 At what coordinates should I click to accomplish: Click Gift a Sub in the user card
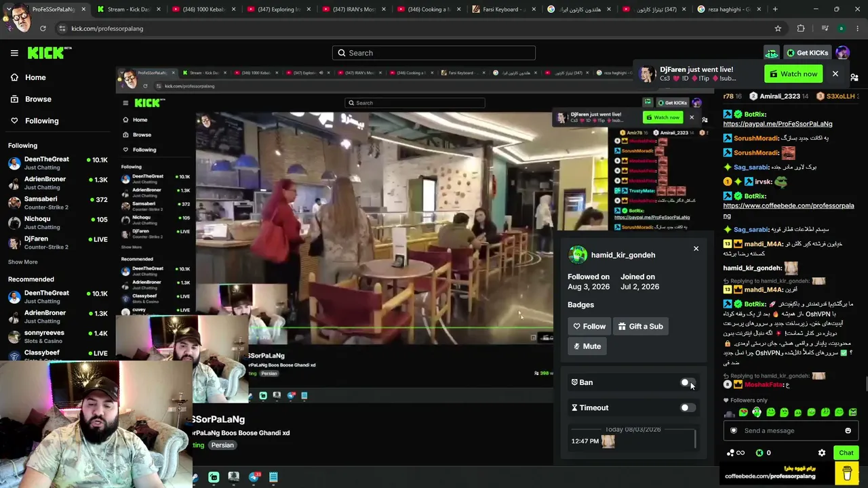pyautogui.click(x=640, y=327)
